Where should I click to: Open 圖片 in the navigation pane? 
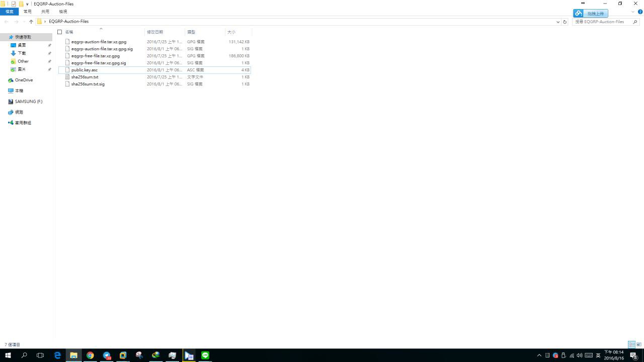[22, 69]
